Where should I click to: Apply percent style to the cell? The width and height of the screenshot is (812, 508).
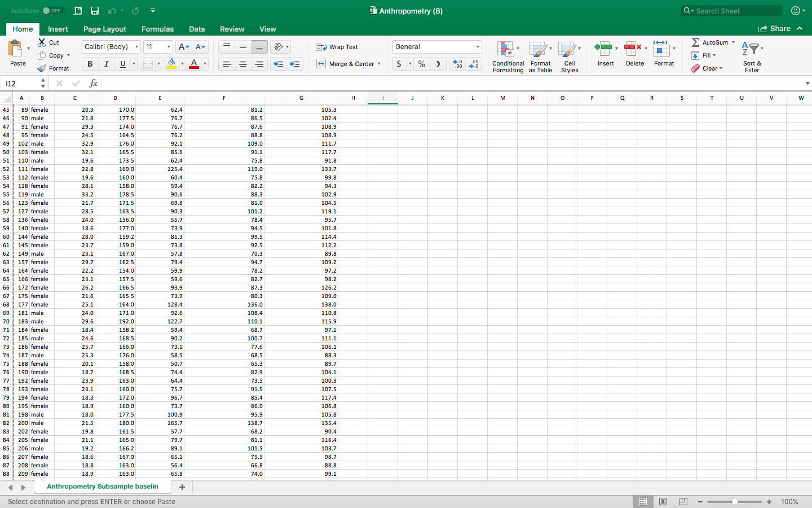(422, 64)
